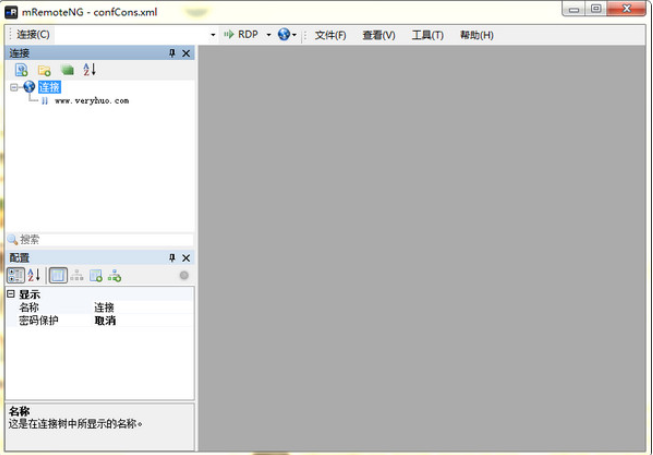Screen dimensions: 653x455
Task: Toggle the properties view button in 配置 toolbar
Action: [x=58, y=275]
